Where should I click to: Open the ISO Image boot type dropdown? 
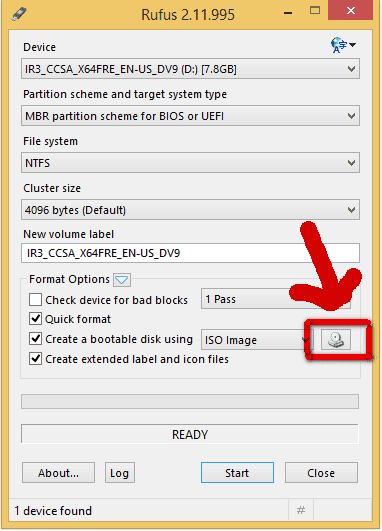click(256, 340)
